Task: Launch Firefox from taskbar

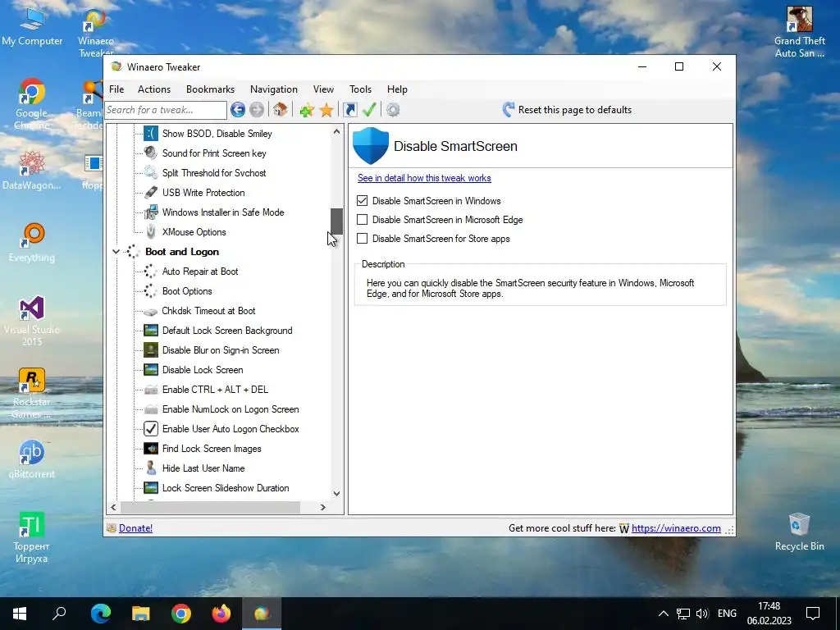Action: (221, 614)
